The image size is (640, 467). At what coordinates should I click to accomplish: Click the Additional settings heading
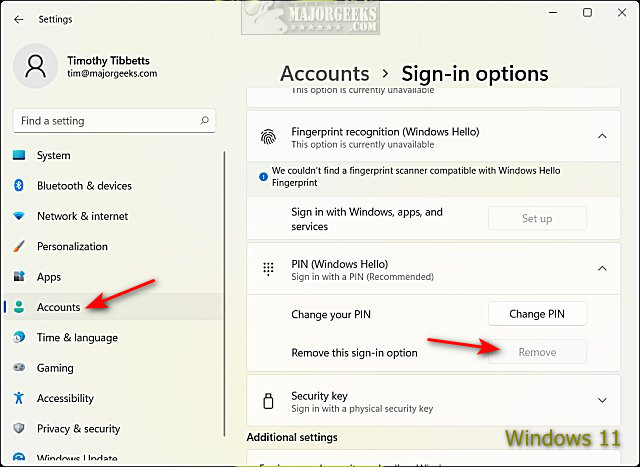click(292, 437)
